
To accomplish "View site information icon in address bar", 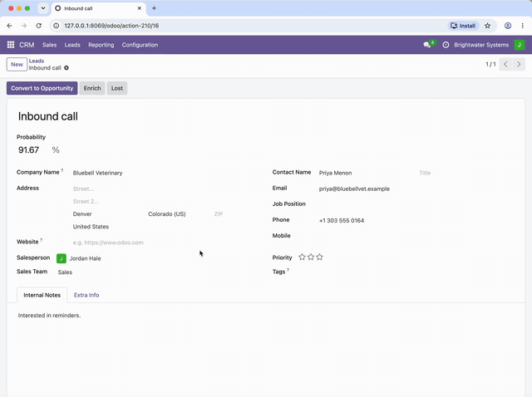I will pos(57,26).
